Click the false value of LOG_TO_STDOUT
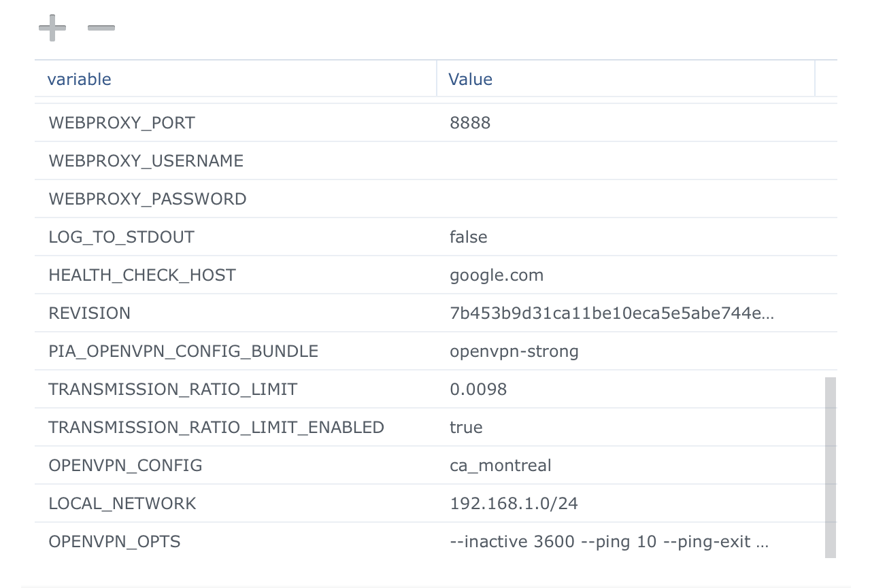This screenshot has width=870, height=588. point(467,237)
